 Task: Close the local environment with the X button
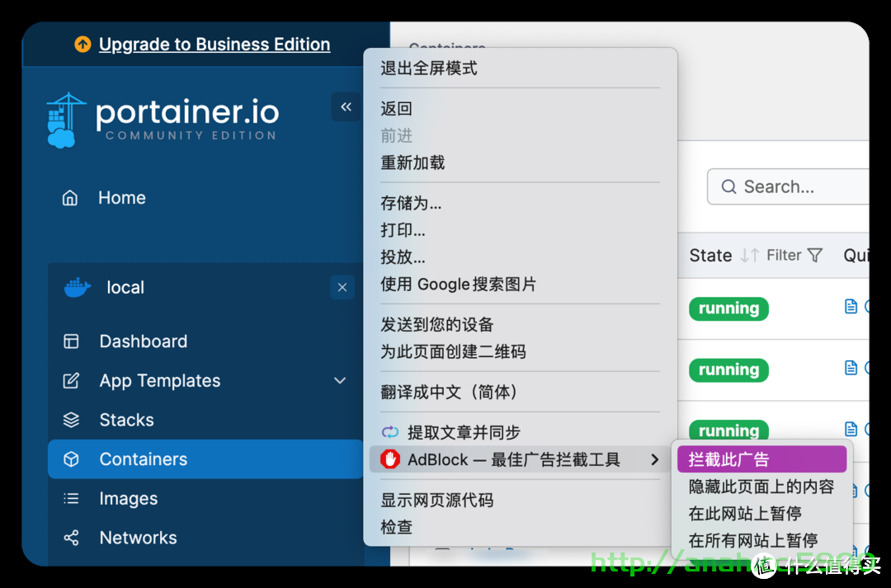point(342,288)
